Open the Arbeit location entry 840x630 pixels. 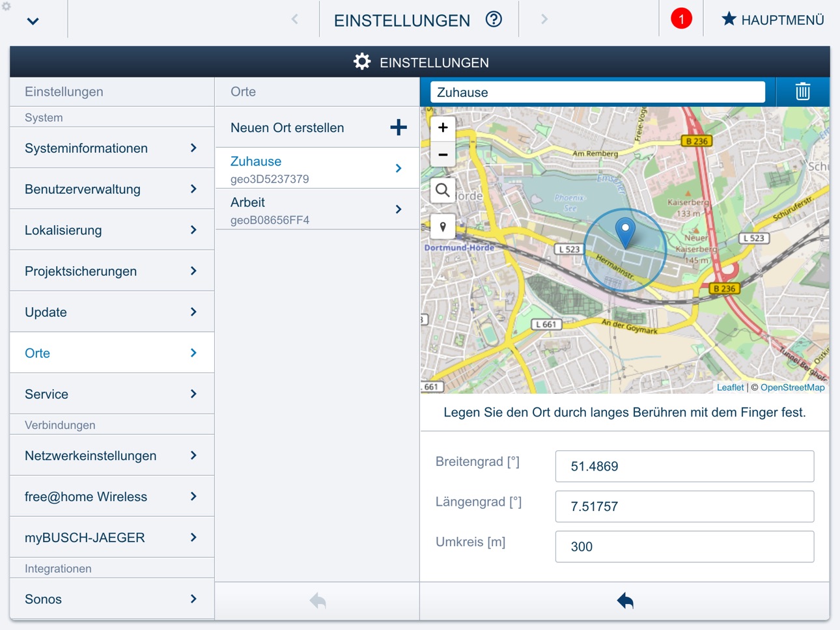pos(317,210)
